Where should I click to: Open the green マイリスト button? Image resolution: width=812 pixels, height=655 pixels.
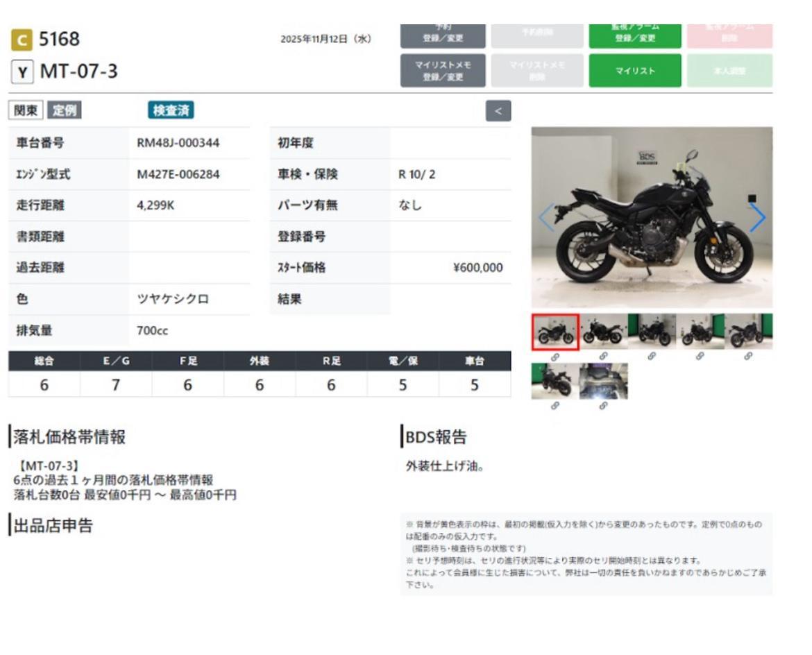634,71
